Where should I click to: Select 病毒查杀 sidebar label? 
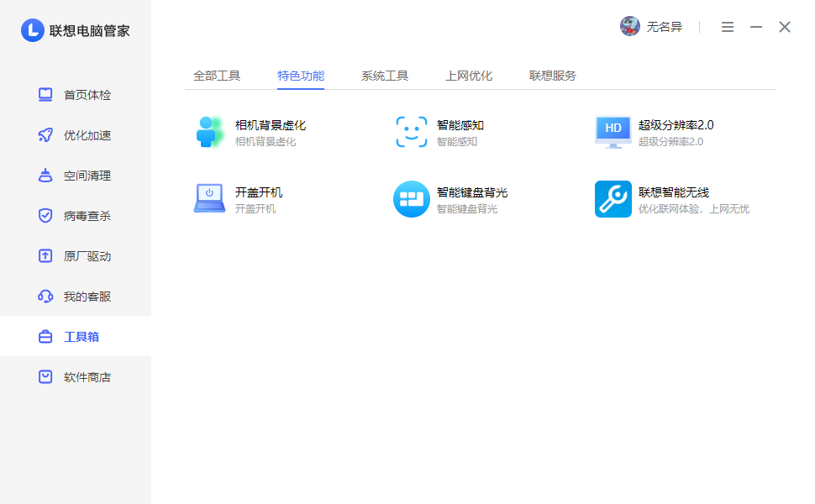point(87,216)
